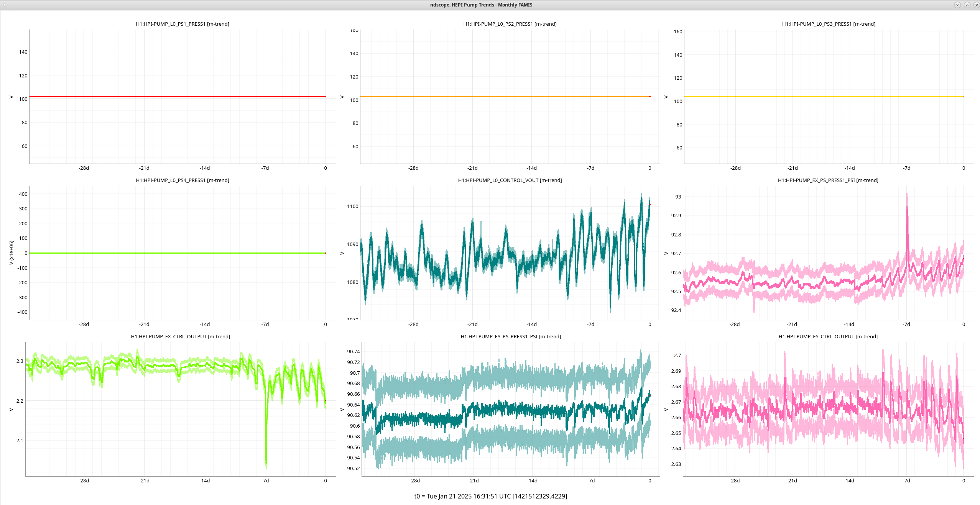Close the ndscope window
The image size is (980, 505).
(977, 5)
